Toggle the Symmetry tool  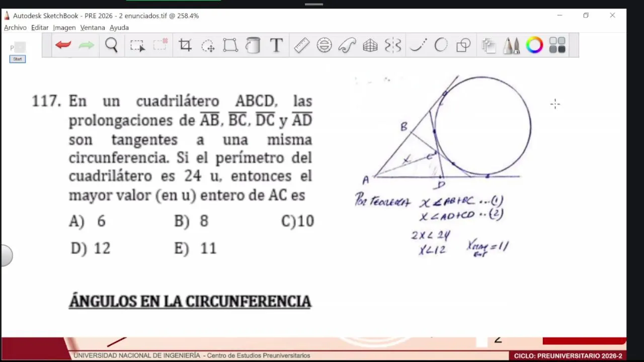click(x=393, y=45)
